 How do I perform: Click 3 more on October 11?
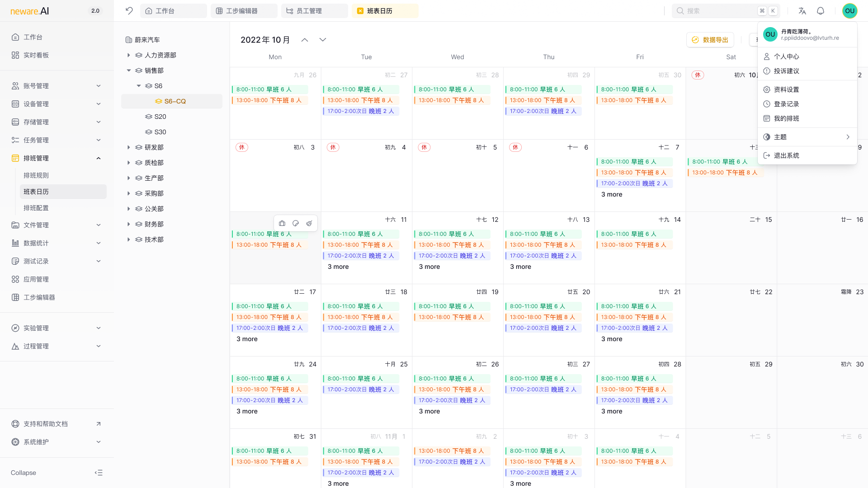pyautogui.click(x=338, y=267)
